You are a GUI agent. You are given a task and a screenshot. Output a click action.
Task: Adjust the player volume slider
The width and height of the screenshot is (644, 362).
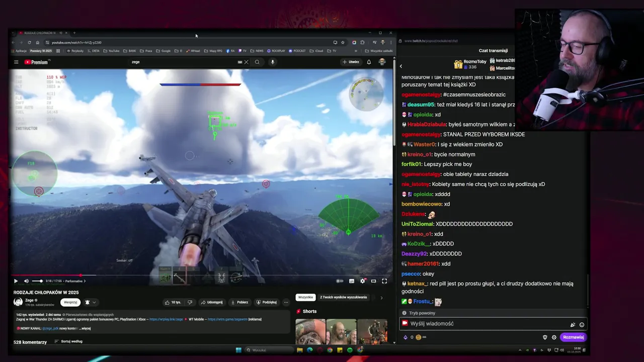point(37,281)
